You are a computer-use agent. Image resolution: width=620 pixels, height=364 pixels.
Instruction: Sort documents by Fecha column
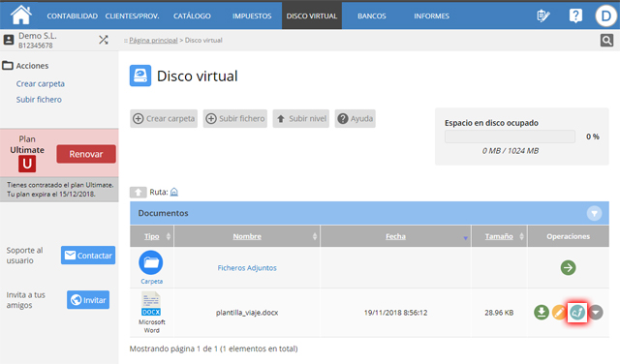pyautogui.click(x=395, y=236)
